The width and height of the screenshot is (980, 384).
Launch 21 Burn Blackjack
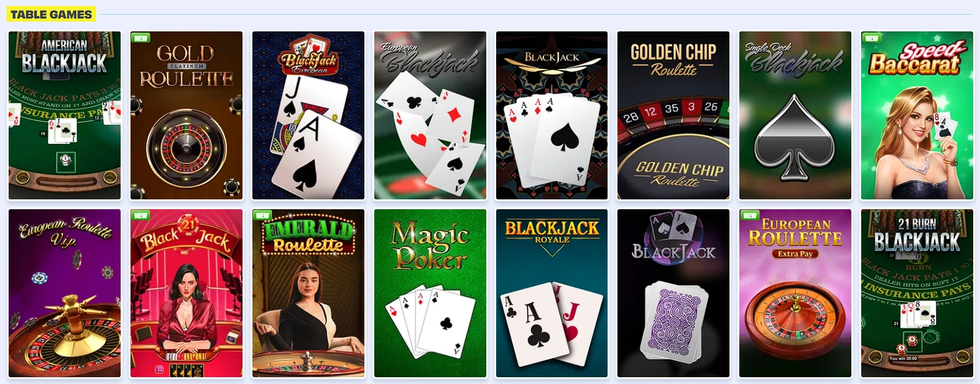pos(917,294)
